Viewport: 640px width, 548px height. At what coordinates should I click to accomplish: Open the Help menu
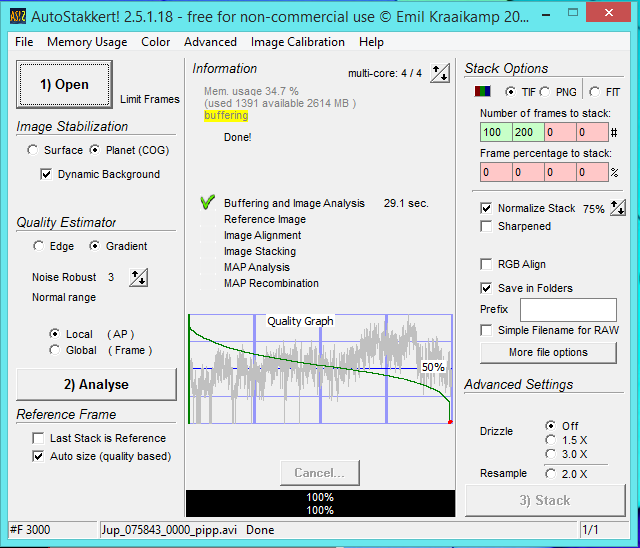[371, 42]
